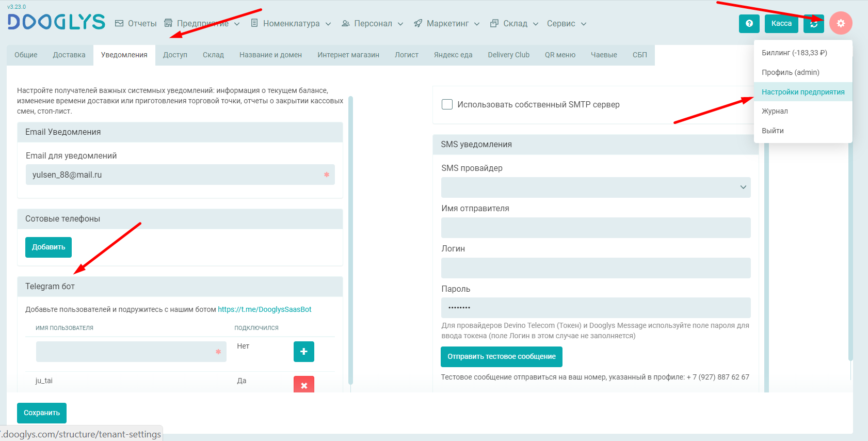Switch to the Доступ tab

point(175,55)
